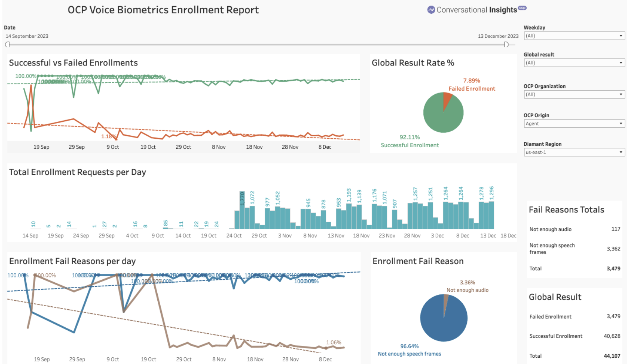
Task: Click the Not enough audio row in Fail Reasons Totals
Action: coord(575,229)
